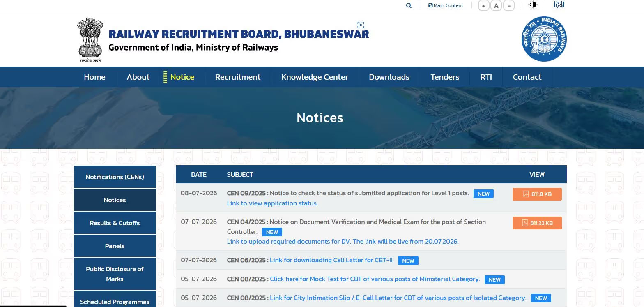Open the Tenders menu item

point(445,77)
